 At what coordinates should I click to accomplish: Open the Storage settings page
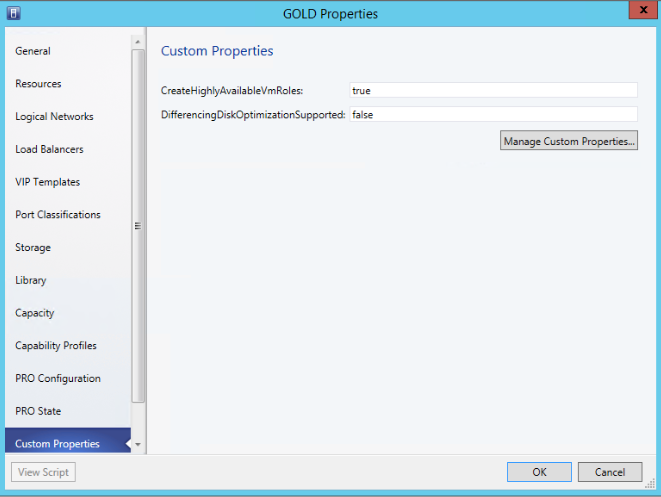33,248
